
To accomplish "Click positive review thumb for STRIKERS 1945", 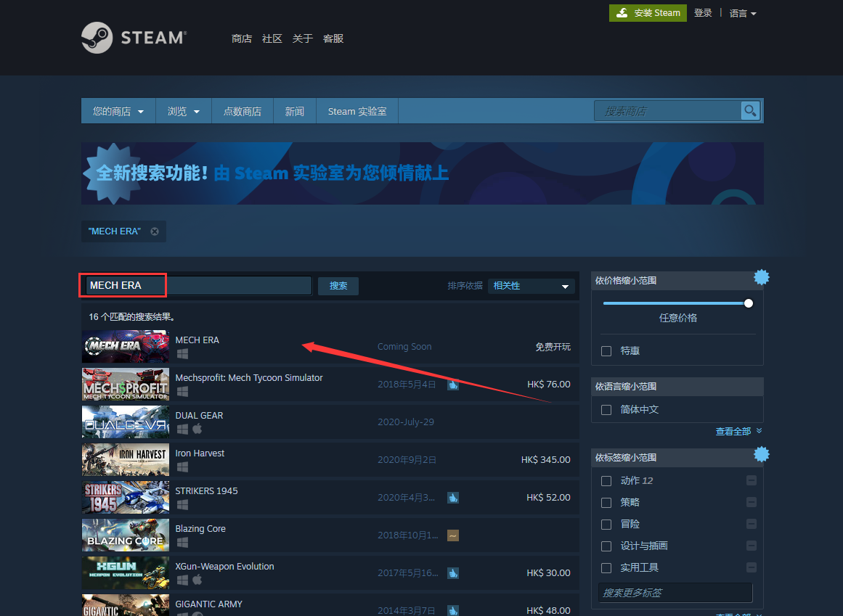I will tap(453, 498).
